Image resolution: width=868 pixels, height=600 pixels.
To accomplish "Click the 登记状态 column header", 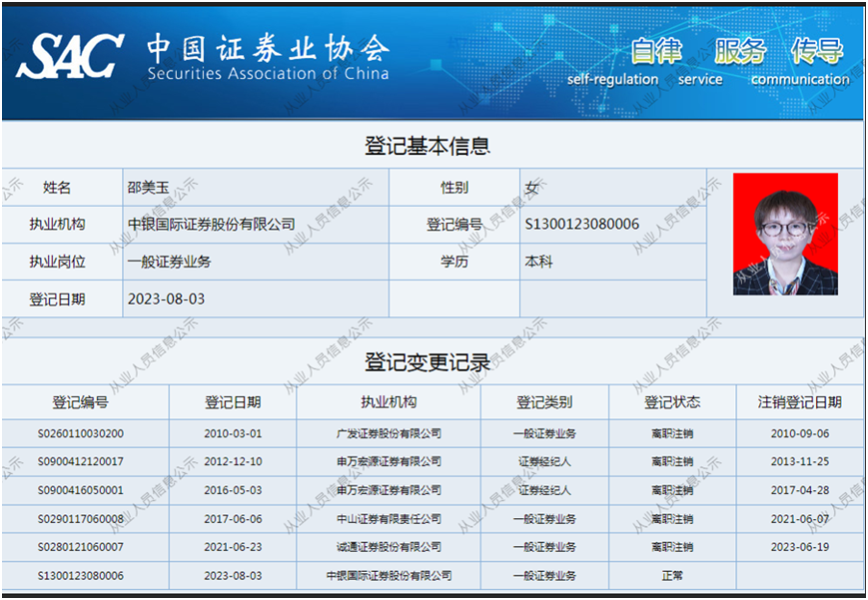I will pos(672,402).
